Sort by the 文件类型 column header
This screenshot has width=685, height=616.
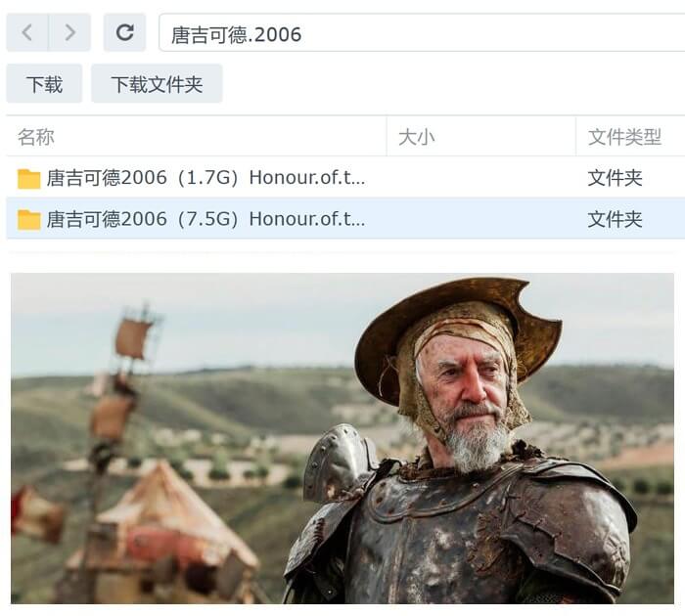[x=630, y=137]
